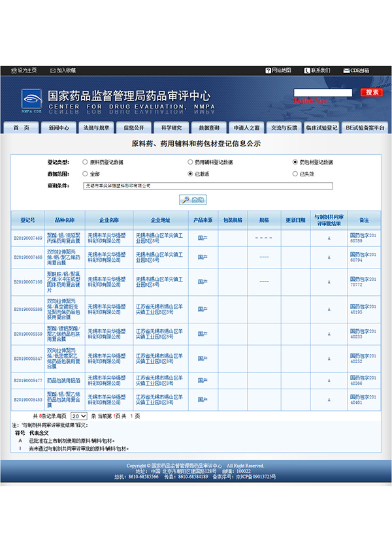The width and height of the screenshot is (392, 552).
Task: Select registration number B20190007468
Action: click(28, 257)
